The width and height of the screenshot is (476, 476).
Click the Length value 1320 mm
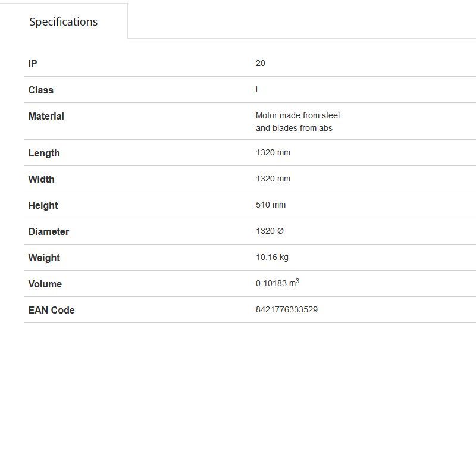[x=273, y=152]
